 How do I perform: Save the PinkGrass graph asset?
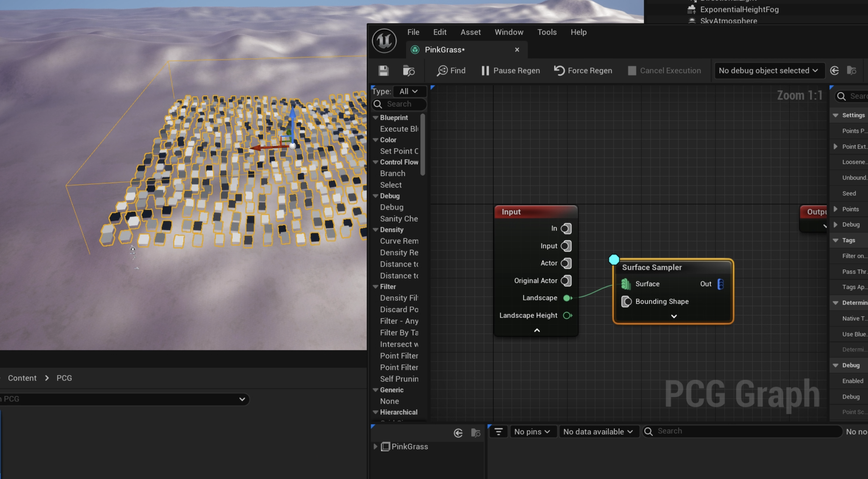[x=383, y=71]
